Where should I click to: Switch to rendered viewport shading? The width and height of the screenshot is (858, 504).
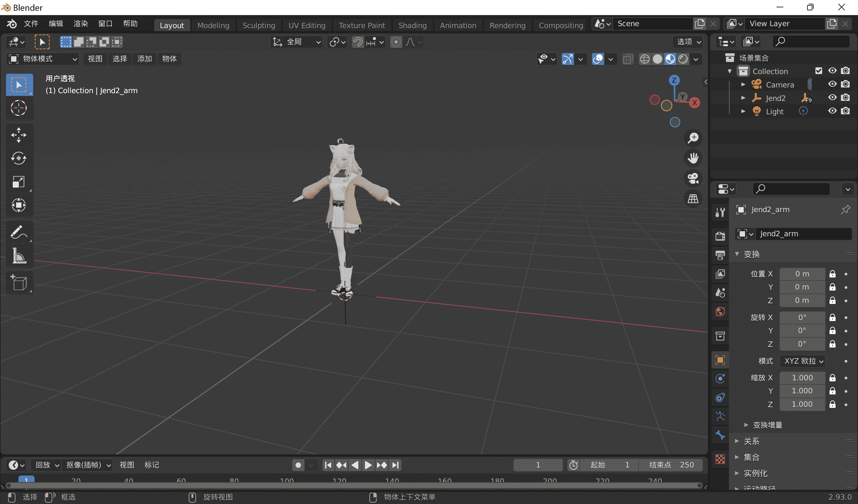tap(683, 59)
